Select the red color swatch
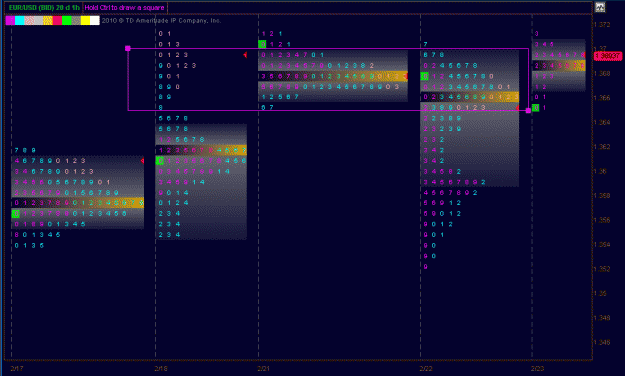The height and width of the screenshot is (376, 625). click(57, 20)
